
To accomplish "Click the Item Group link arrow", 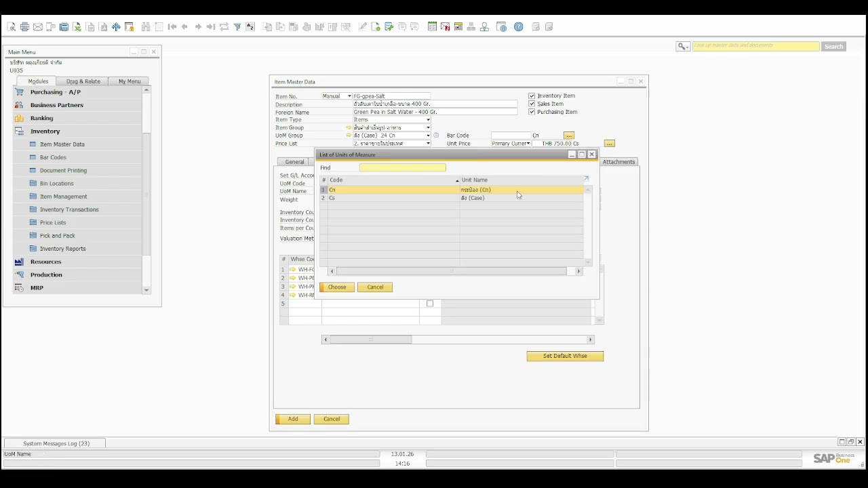I will (349, 127).
